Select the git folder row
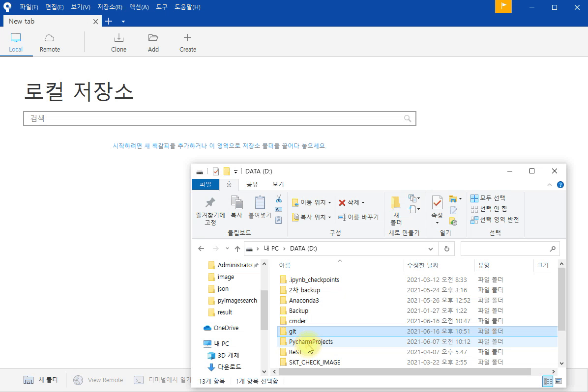Screen dimensions: 588x392 (x=417, y=331)
